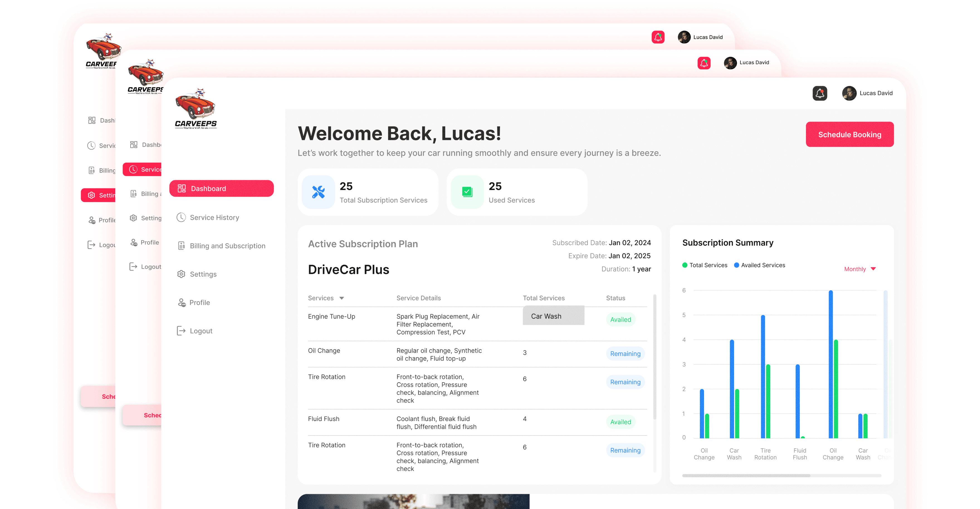Click the Schedule button in the middle window

(x=142, y=415)
